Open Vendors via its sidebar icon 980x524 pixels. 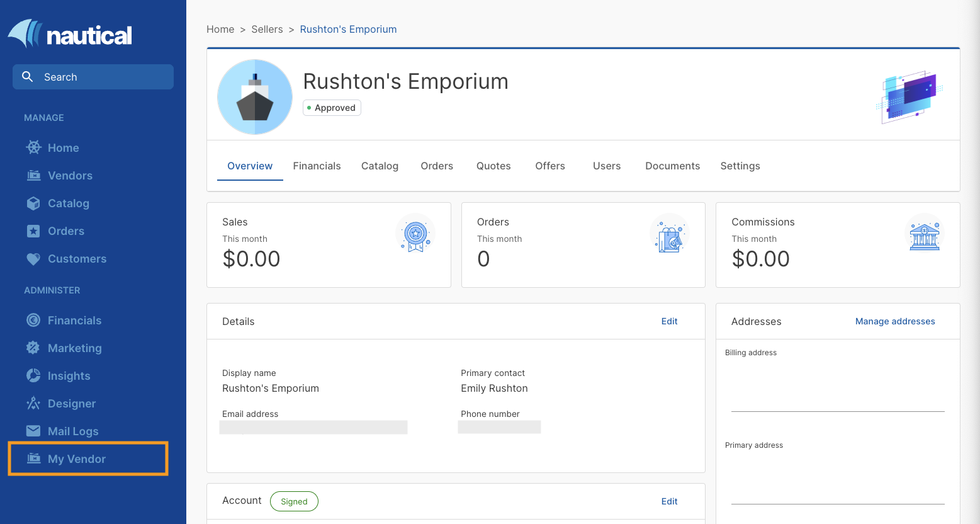pyautogui.click(x=33, y=175)
